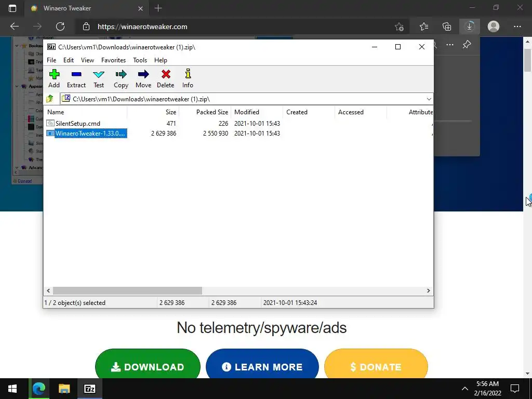
Task: Choose the Move toolbar icon
Action: click(143, 79)
